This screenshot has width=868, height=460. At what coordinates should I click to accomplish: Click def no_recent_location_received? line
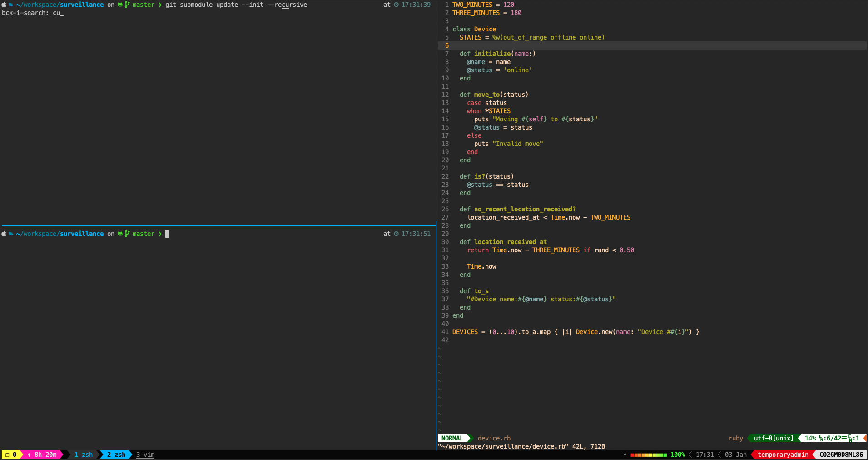point(518,209)
